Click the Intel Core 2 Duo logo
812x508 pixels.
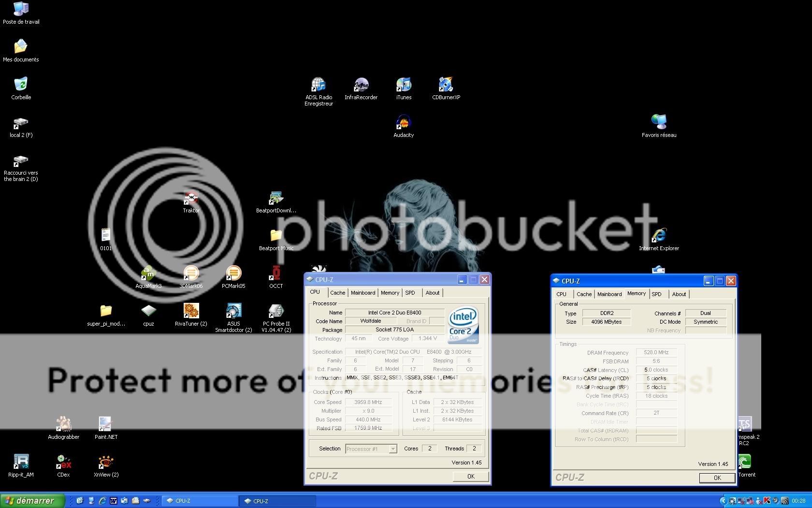pyautogui.click(x=463, y=325)
